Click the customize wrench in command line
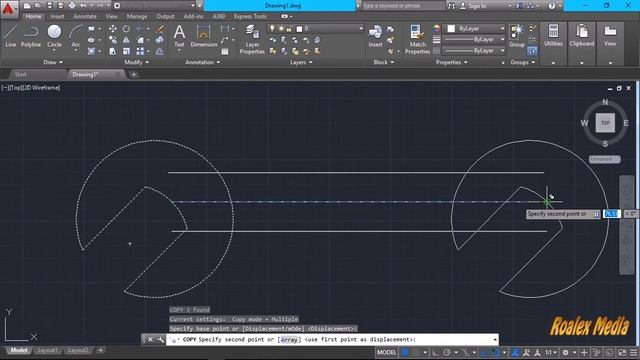The image size is (640, 360). [x=160, y=340]
